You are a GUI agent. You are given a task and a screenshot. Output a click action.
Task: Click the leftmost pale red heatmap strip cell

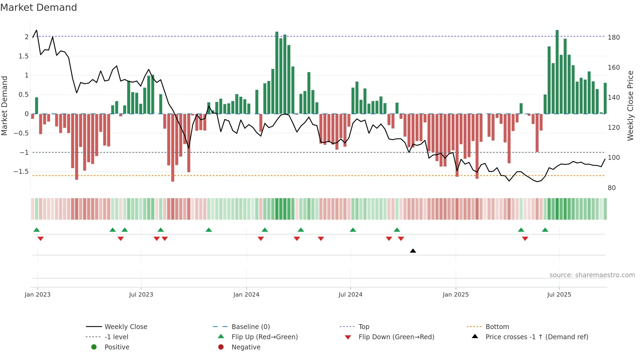tap(32, 209)
